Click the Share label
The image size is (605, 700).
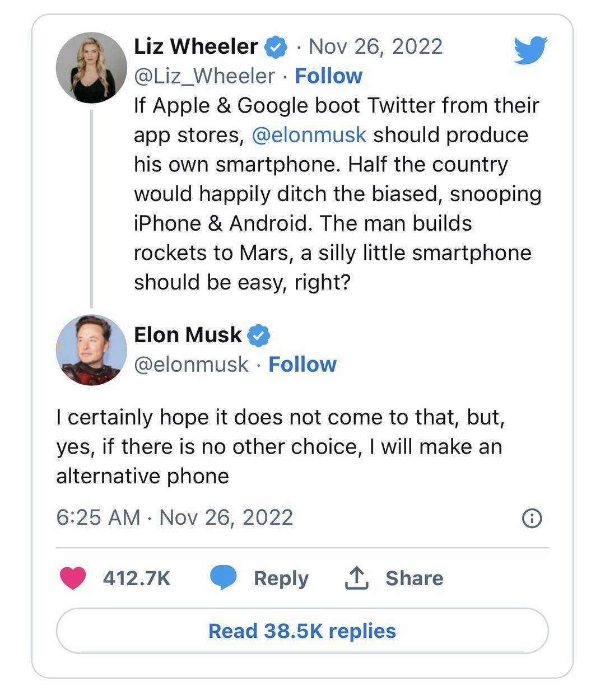click(415, 578)
